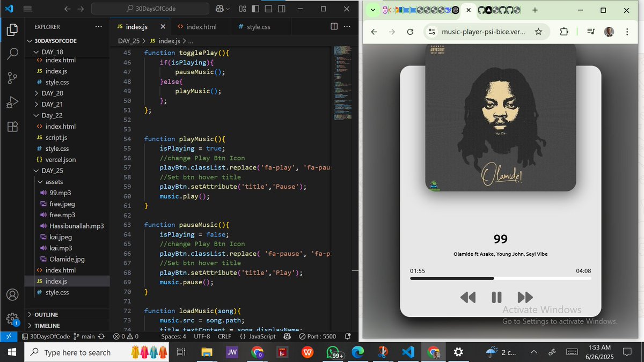
Task: Open kai.jpeg file
Action: click(67, 237)
